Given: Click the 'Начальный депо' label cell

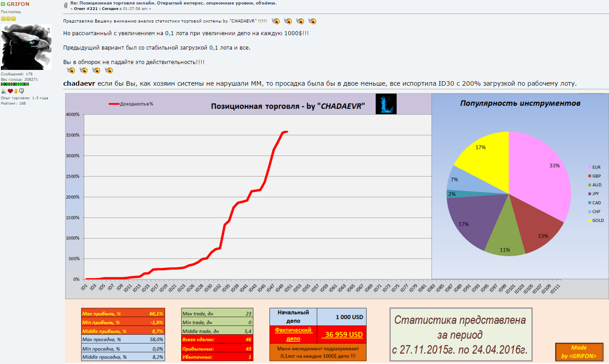Looking at the screenshot, I should click(293, 317).
